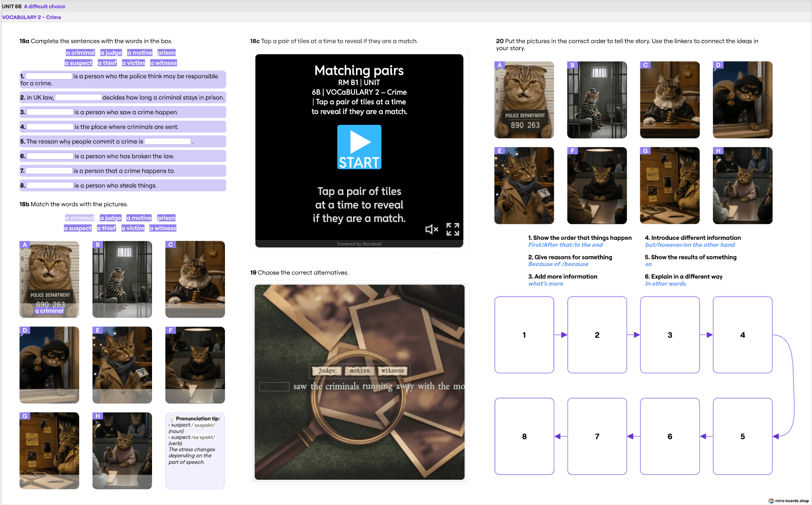Click 18b picture C judge cat
The width and height of the screenshot is (812, 505).
[195, 279]
